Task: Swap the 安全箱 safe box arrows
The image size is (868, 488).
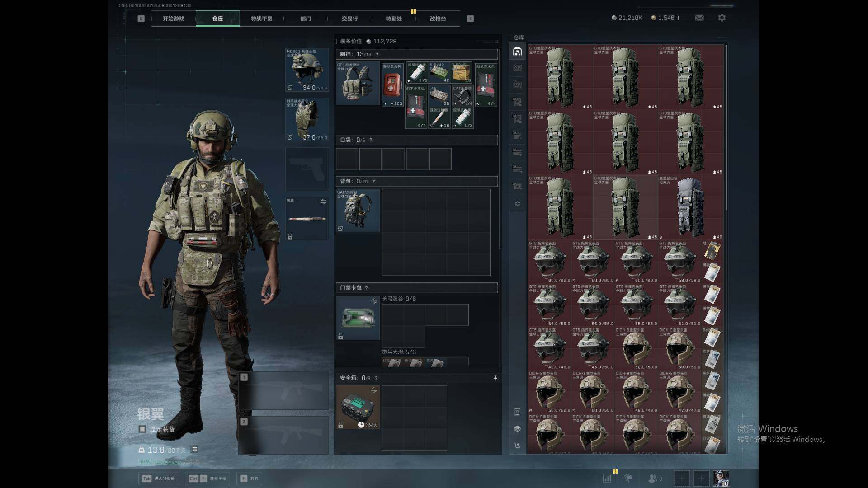Action: click(x=374, y=390)
